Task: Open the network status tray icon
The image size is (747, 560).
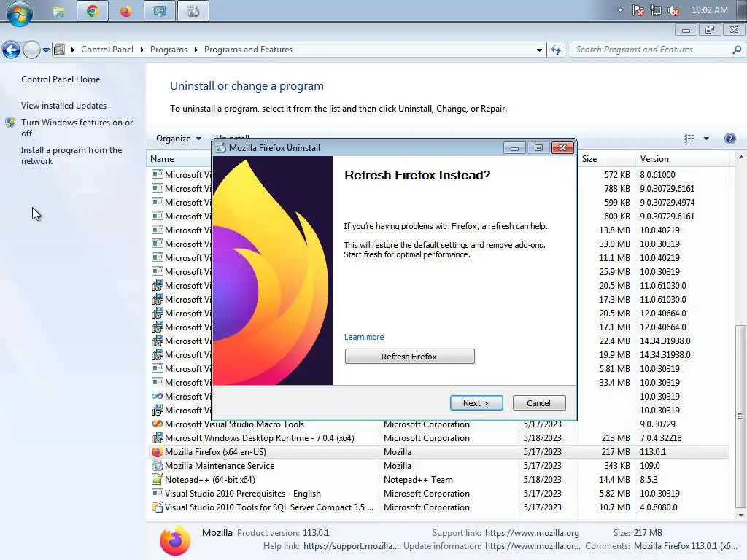Action: 656,10
